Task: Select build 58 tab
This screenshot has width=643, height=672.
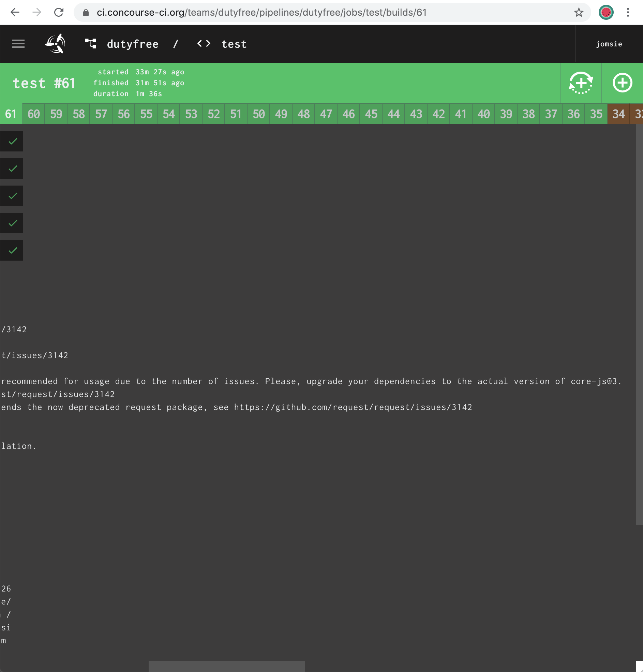Action: click(x=78, y=114)
